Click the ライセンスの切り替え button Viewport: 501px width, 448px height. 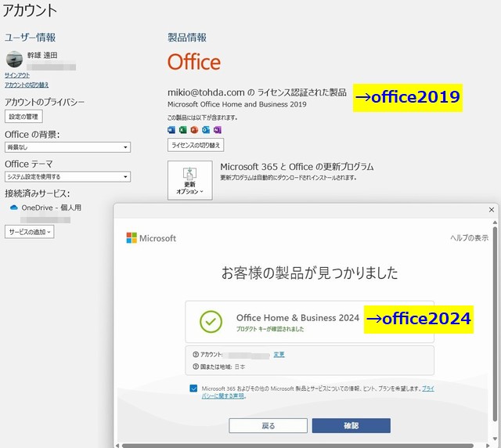[196, 145]
